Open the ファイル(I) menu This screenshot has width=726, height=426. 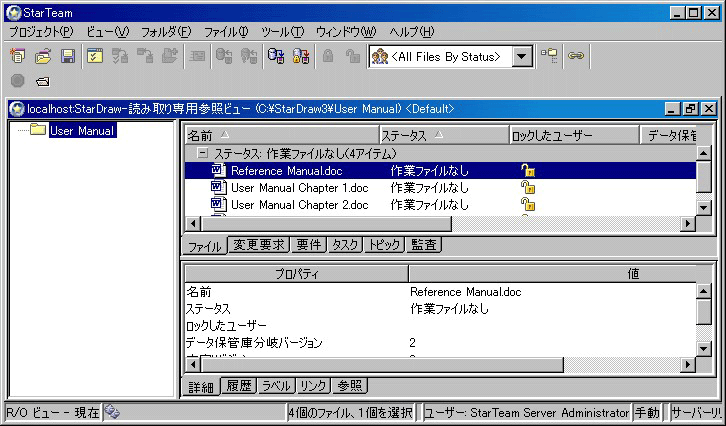(226, 32)
